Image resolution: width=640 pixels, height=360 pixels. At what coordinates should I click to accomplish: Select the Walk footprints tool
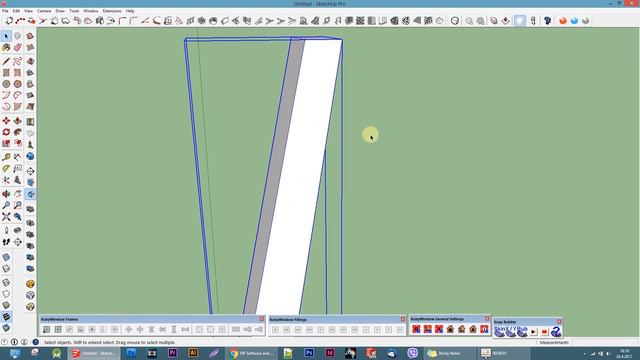[x=6, y=242]
